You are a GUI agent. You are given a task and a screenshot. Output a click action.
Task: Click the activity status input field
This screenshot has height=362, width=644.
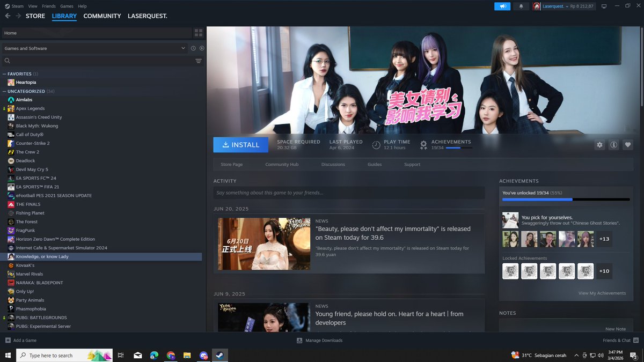(349, 193)
